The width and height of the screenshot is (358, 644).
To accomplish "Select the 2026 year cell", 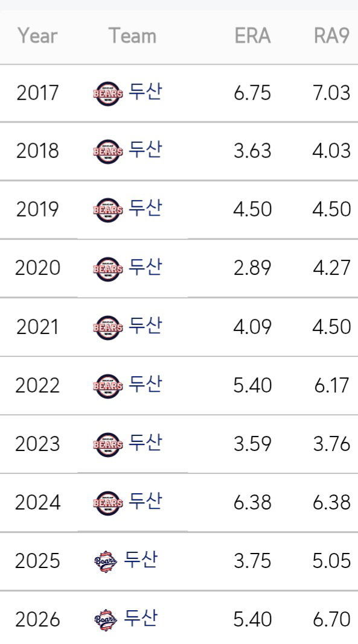I will 38,620.
